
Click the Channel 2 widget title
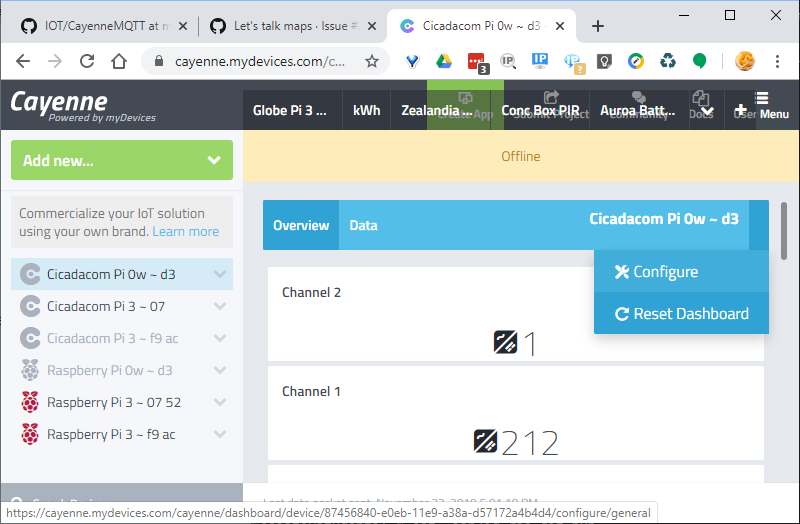tap(311, 292)
